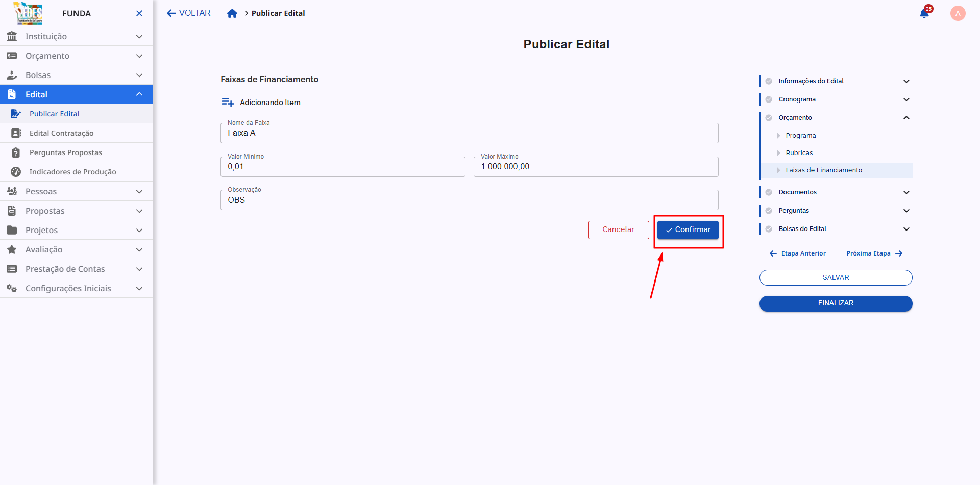Image resolution: width=980 pixels, height=485 pixels.
Task: Open Edital Contratação menu item
Action: point(61,133)
